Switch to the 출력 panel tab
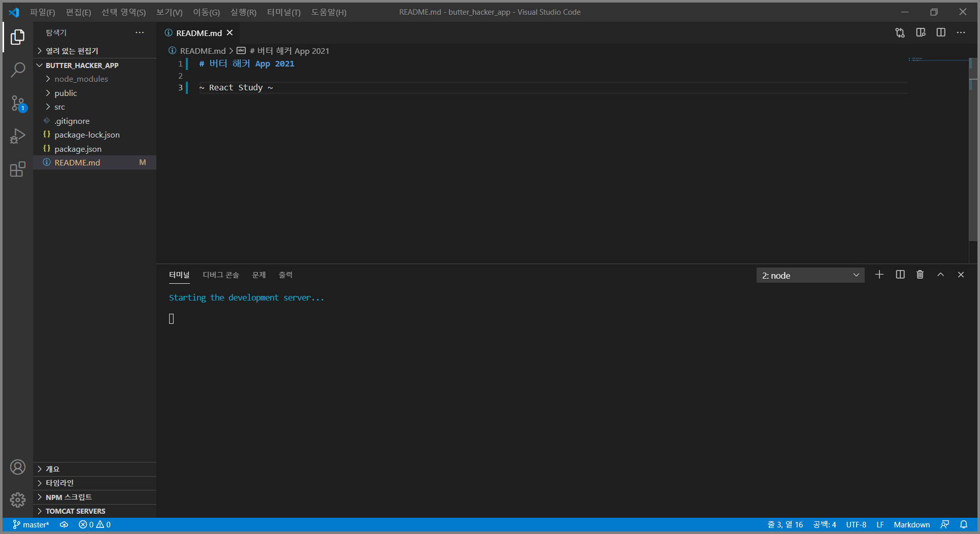This screenshot has width=980, height=534. point(285,275)
